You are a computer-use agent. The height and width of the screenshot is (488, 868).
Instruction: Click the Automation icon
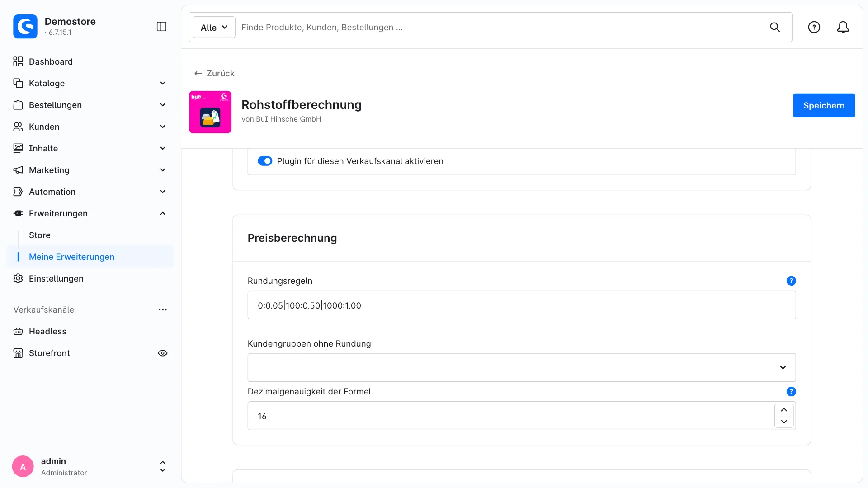click(x=18, y=192)
